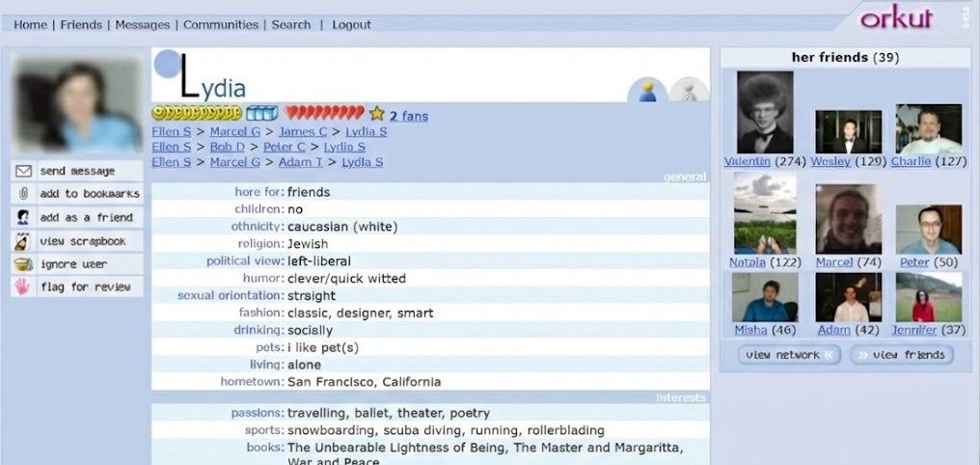Open Adam's friend name link
This screenshot has width=980, height=465.
pos(833,329)
